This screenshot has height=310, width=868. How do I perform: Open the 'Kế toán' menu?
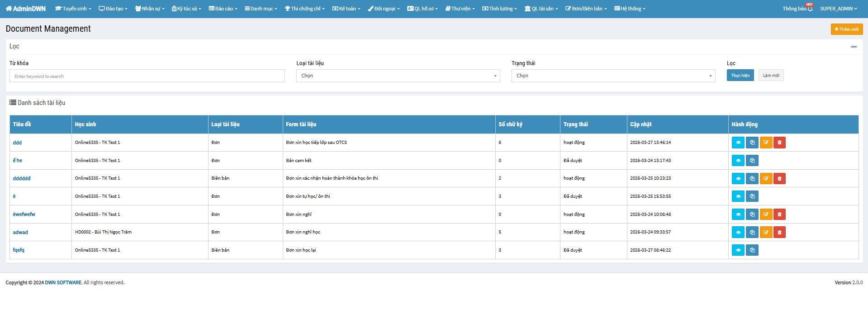(346, 9)
